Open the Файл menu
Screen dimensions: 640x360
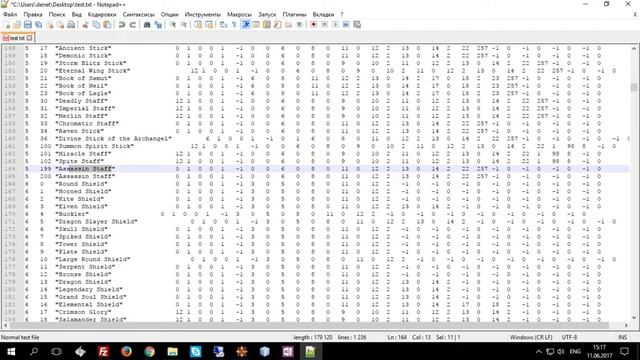point(10,14)
